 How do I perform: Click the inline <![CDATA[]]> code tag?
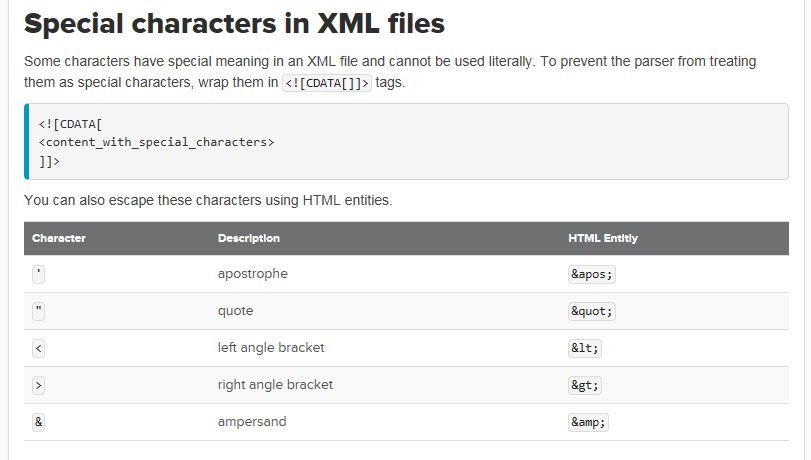pyautogui.click(x=327, y=83)
